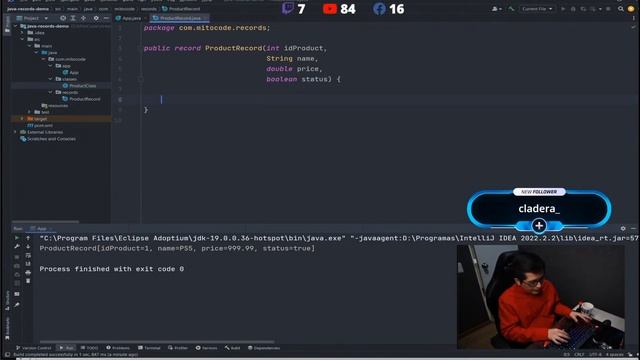640x360 pixels.
Task: Open the Search Everywhere magnifier icon
Action: coord(620,9)
